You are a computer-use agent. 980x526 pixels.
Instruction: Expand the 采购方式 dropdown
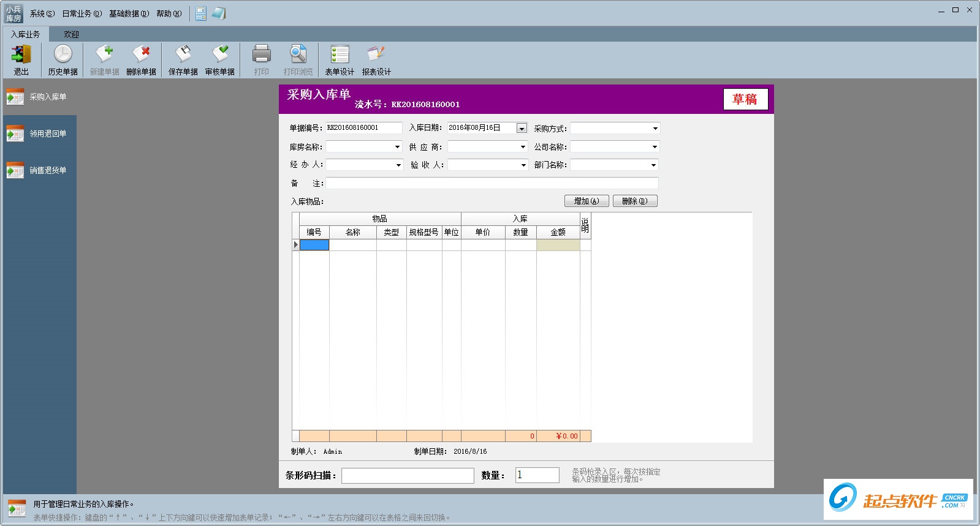655,129
